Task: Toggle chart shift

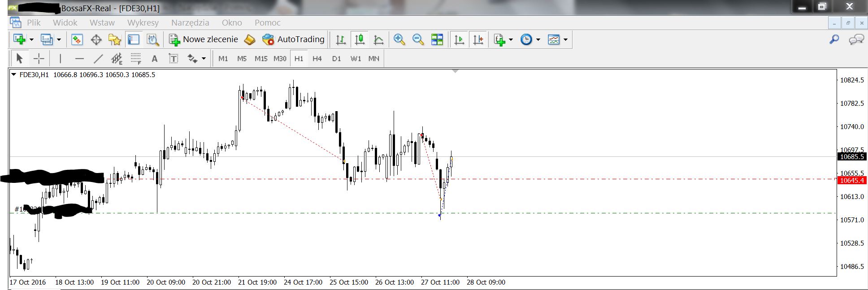Action: point(478,39)
